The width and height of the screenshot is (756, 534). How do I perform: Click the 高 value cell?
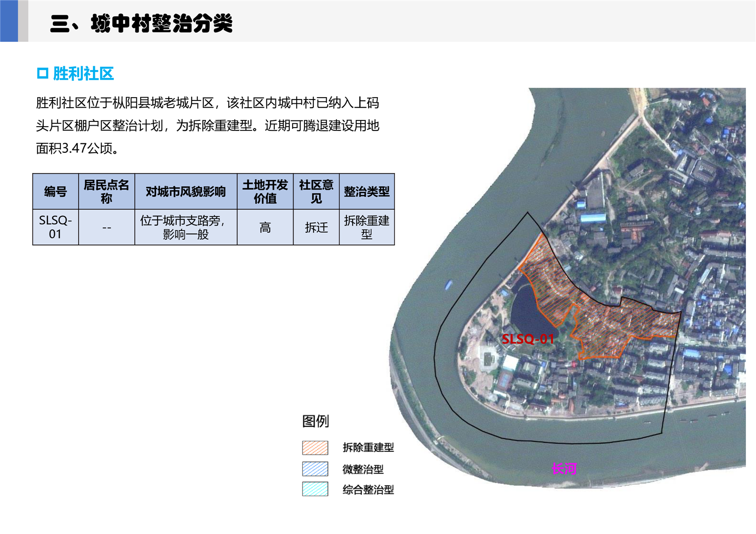coord(265,227)
